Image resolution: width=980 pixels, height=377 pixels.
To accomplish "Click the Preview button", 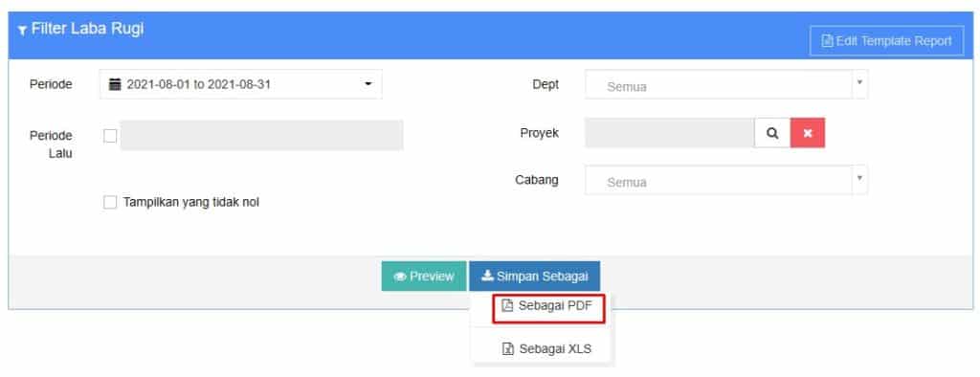I will [424, 277].
